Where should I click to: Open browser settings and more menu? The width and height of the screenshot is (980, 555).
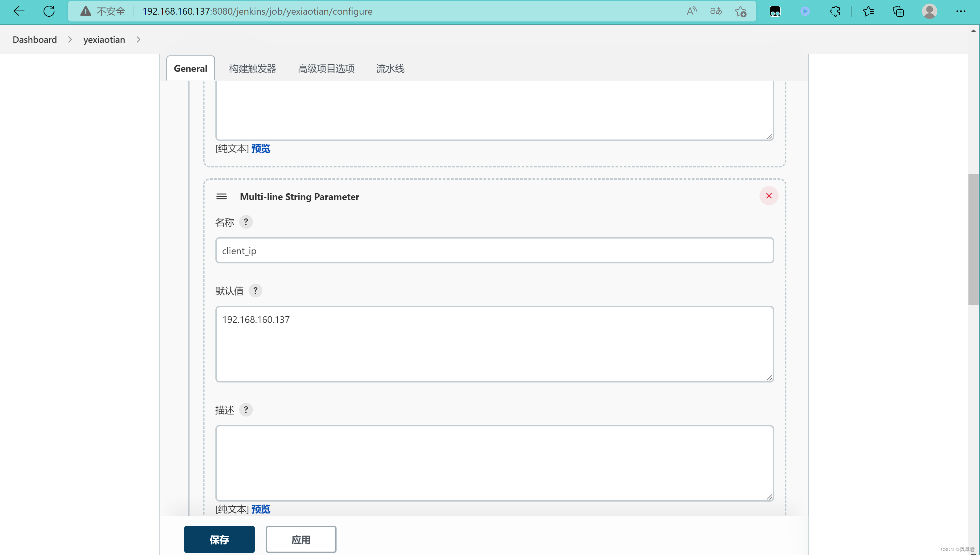coord(961,12)
